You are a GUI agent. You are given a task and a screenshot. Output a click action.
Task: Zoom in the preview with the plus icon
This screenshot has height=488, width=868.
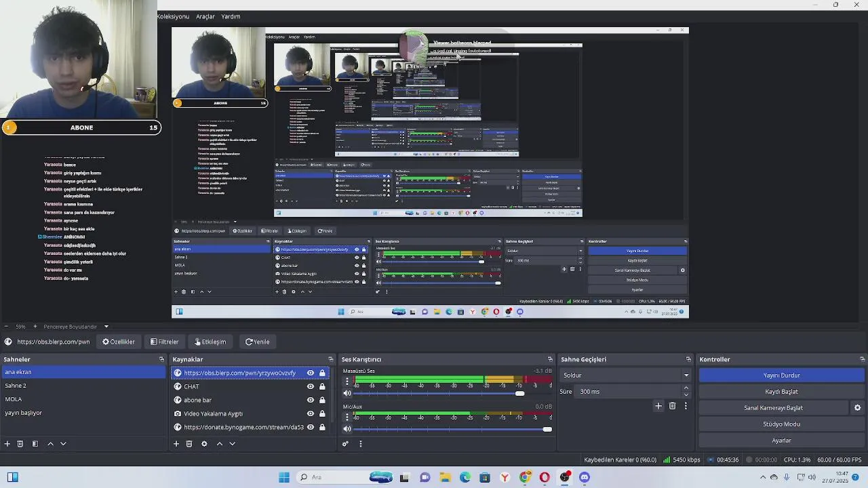click(35, 327)
